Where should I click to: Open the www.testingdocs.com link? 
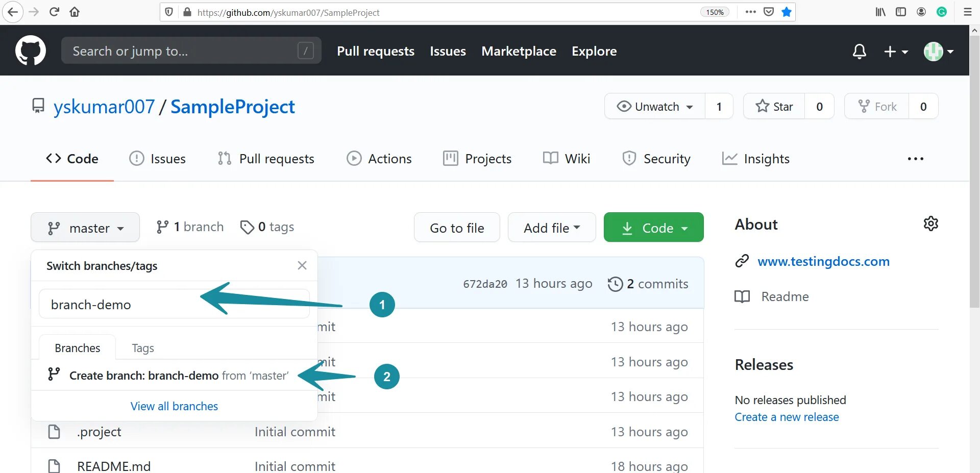(823, 261)
